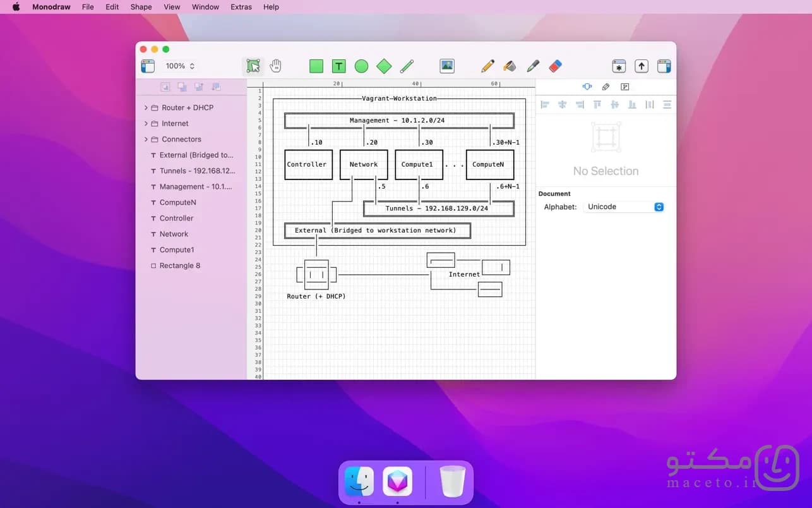
Task: Click align right edges icon
Action: (x=580, y=105)
